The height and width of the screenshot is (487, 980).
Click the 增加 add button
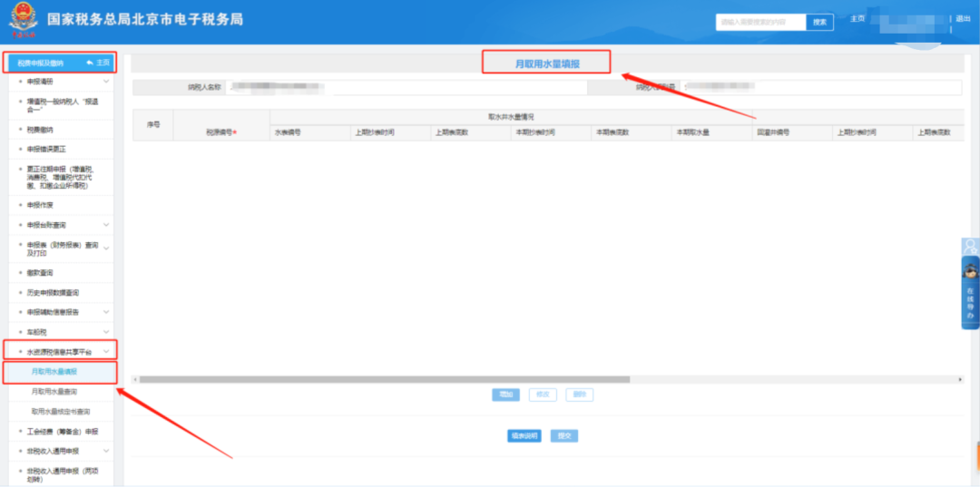click(505, 394)
